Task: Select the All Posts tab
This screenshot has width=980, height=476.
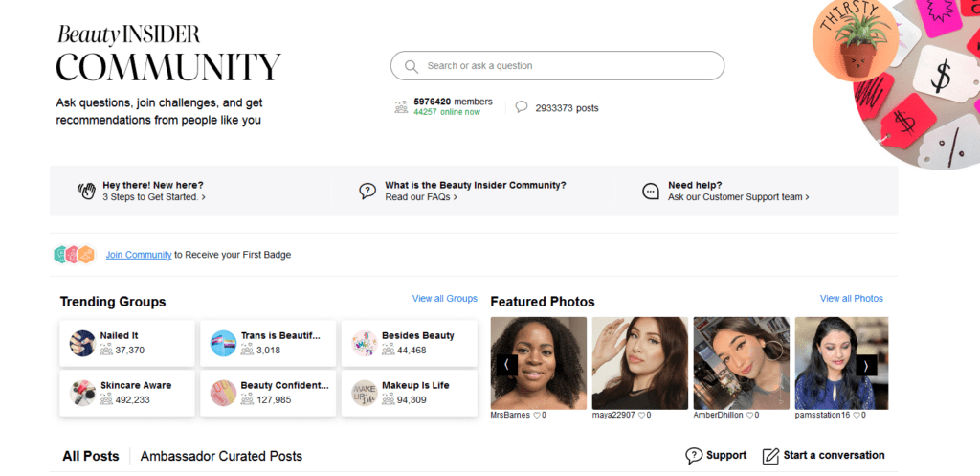Action: (91, 457)
